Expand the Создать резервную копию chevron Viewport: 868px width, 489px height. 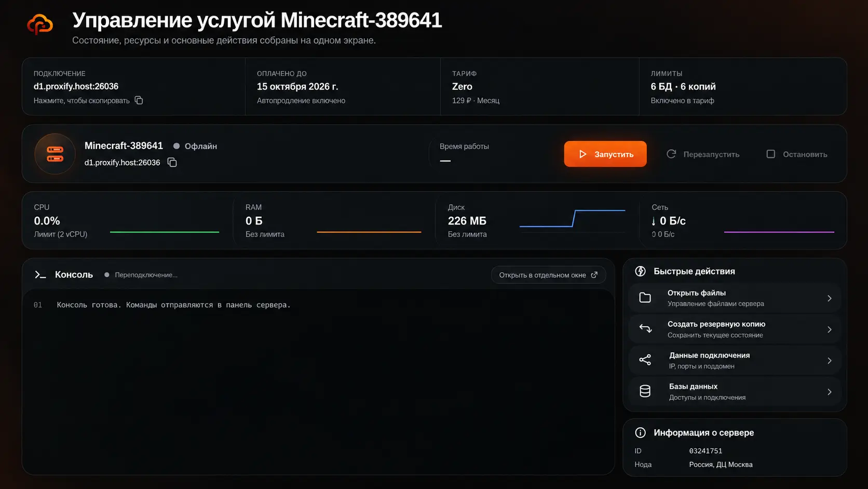[x=829, y=329]
